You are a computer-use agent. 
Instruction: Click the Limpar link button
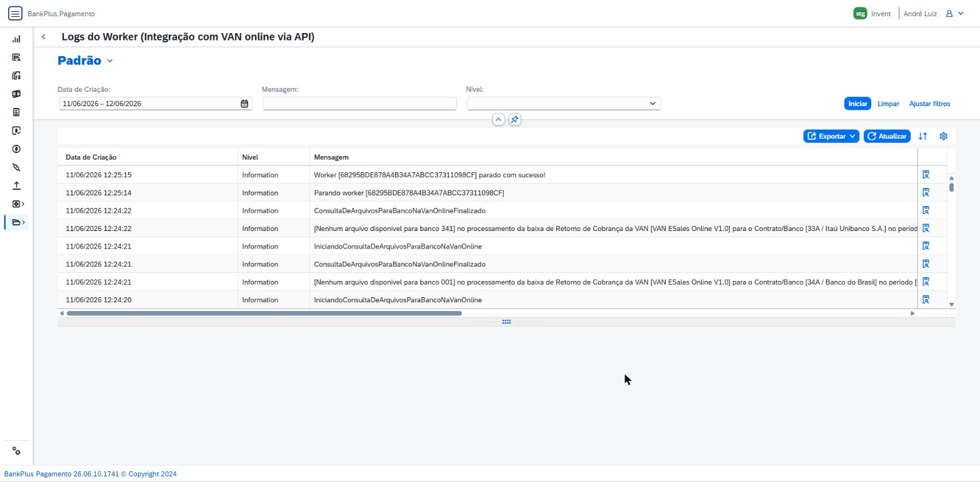tap(888, 104)
